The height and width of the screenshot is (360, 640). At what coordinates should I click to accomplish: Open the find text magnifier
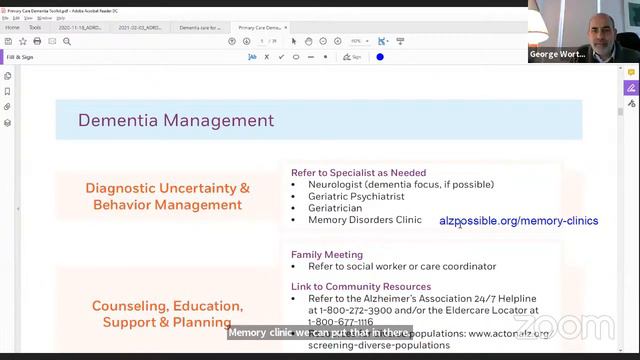(67, 41)
